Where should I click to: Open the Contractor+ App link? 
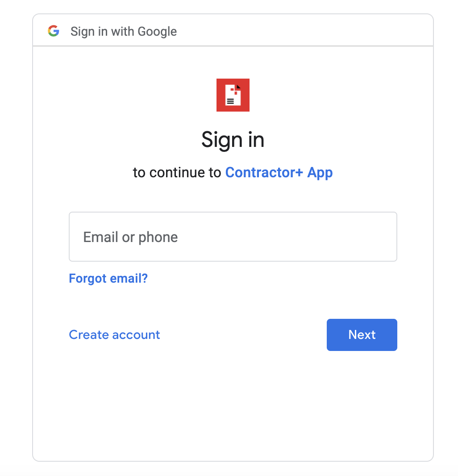point(279,173)
